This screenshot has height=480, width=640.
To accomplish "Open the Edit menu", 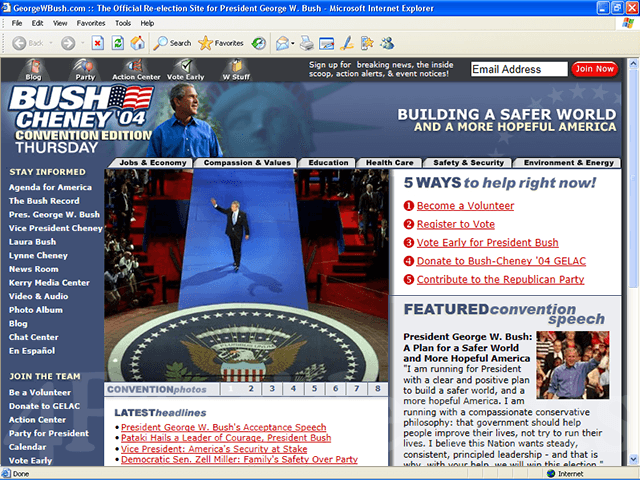I will pyautogui.click(x=38, y=23).
